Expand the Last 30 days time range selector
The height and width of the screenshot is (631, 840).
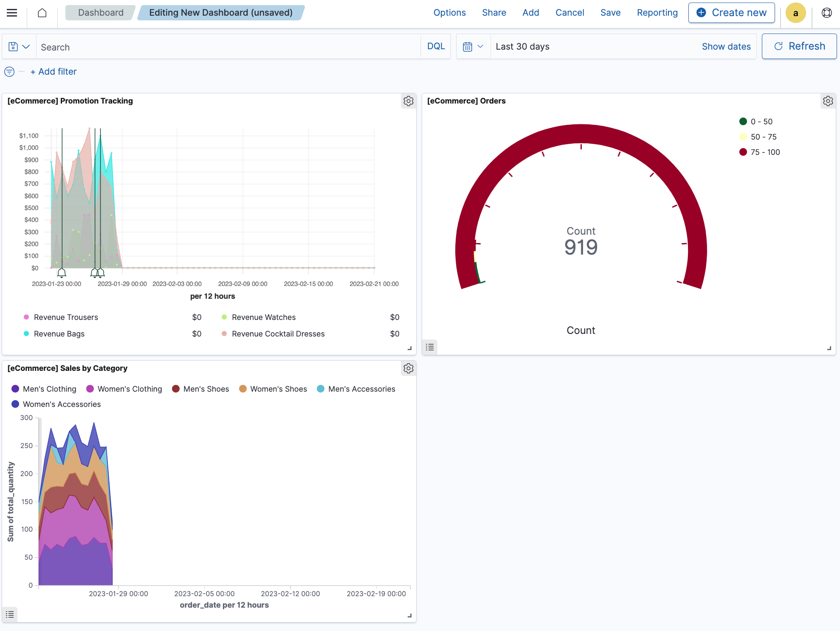523,46
